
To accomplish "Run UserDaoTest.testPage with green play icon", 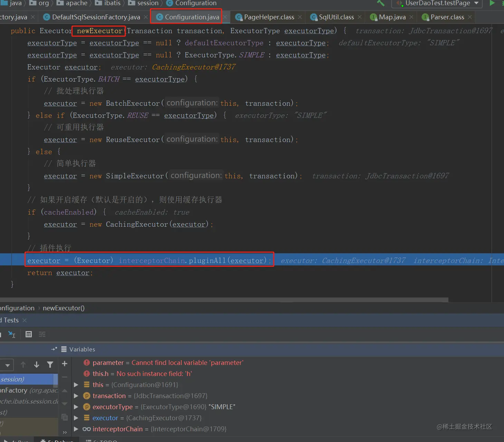I will coord(492,3).
